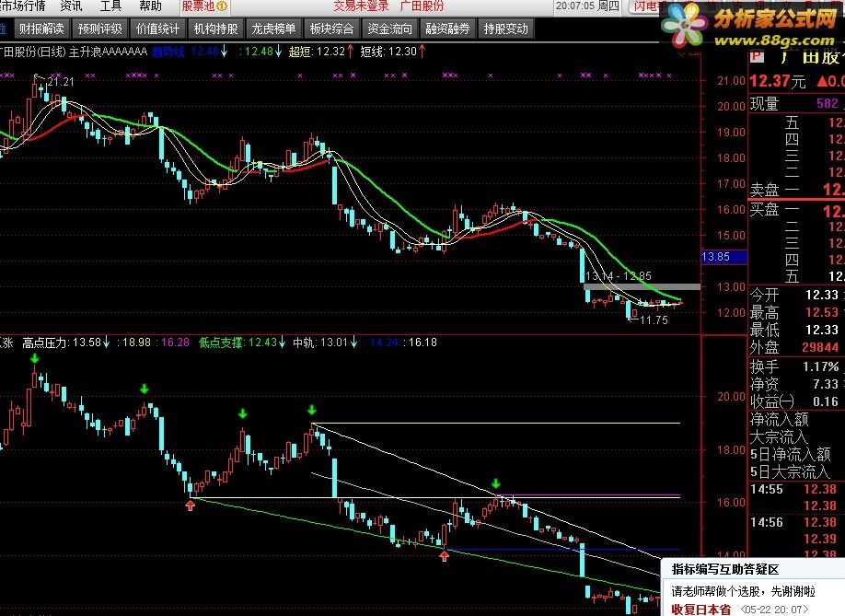Open the 市场行情 menu
This screenshot has height=616, width=845.
pyautogui.click(x=23, y=6)
